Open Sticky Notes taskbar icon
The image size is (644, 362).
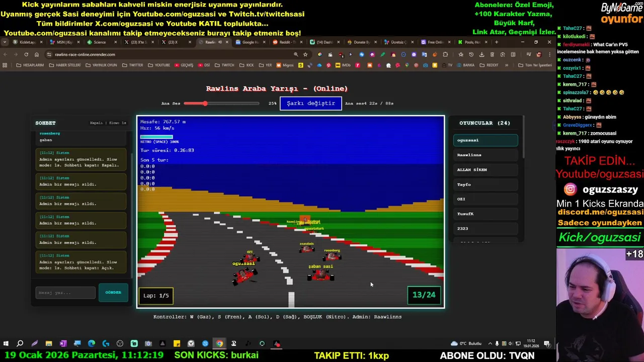click(177, 344)
